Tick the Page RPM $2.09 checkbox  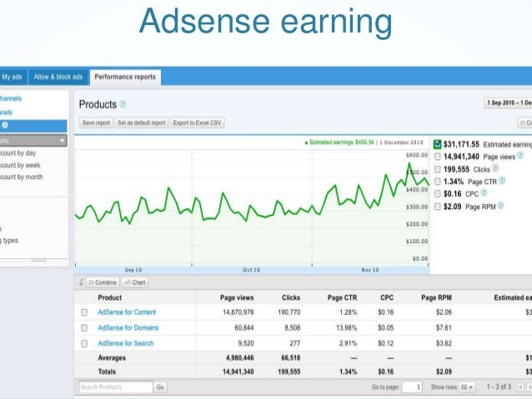pos(437,207)
